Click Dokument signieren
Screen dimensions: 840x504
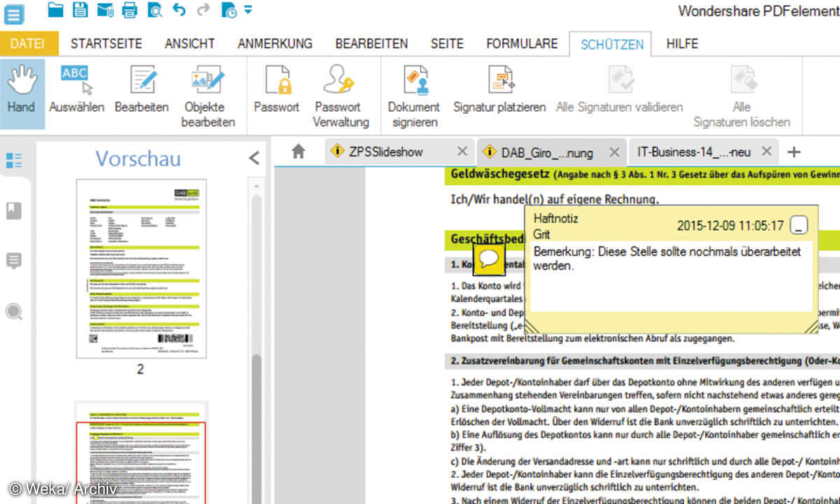pyautogui.click(x=414, y=96)
